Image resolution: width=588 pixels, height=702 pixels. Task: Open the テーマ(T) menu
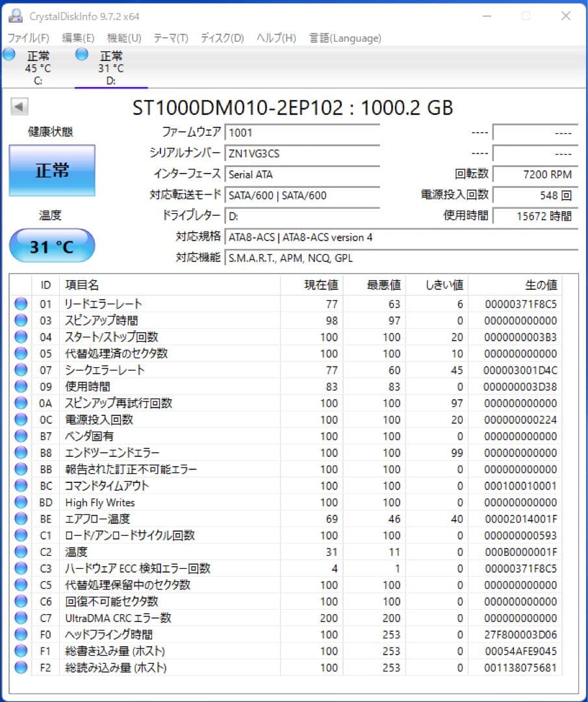pyautogui.click(x=171, y=38)
